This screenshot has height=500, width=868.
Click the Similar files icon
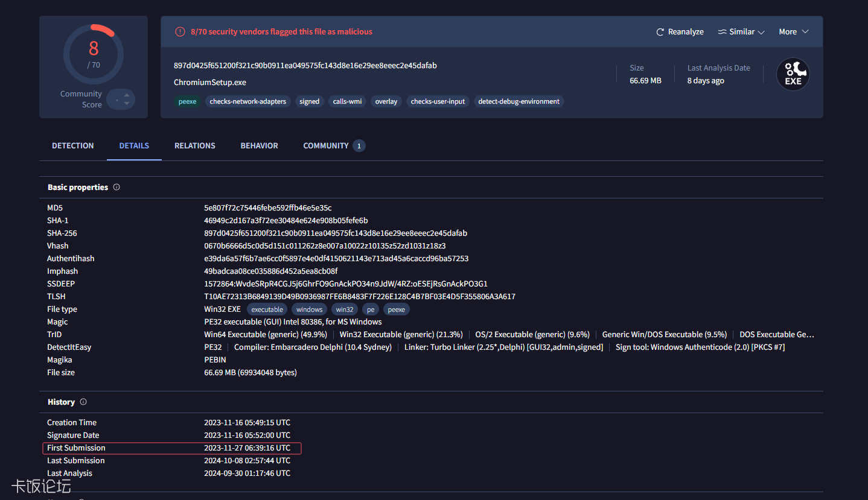coord(723,32)
